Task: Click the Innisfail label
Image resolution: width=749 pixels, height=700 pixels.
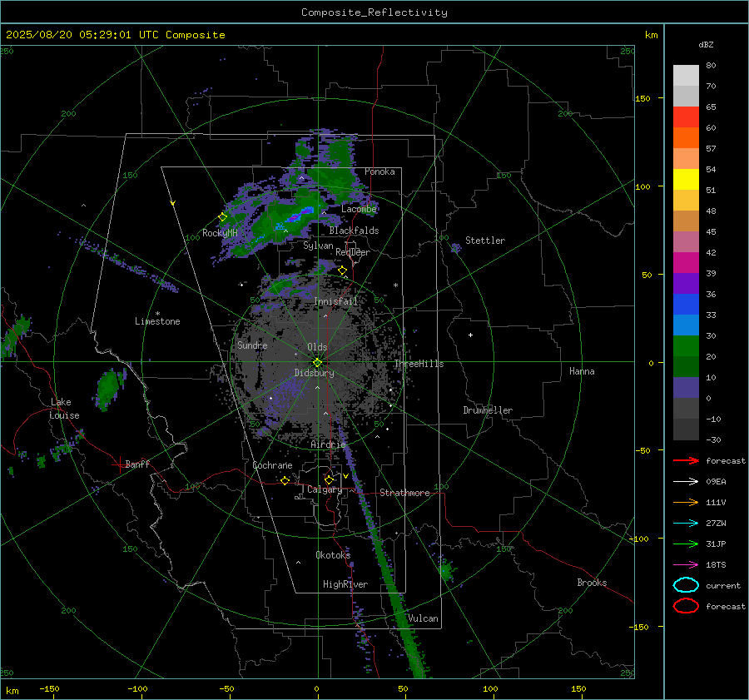Action: click(x=335, y=301)
